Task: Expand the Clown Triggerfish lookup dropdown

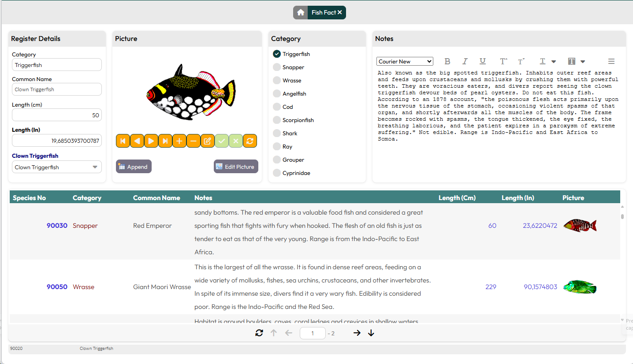Action: click(95, 167)
